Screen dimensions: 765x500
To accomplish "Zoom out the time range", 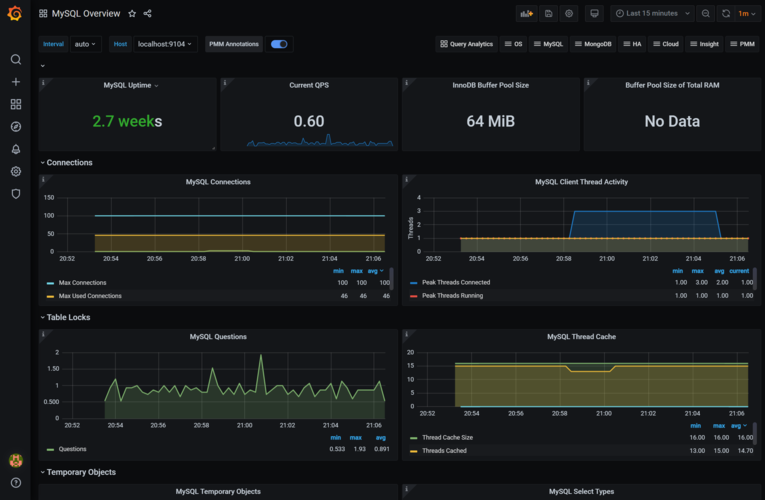I will click(705, 14).
